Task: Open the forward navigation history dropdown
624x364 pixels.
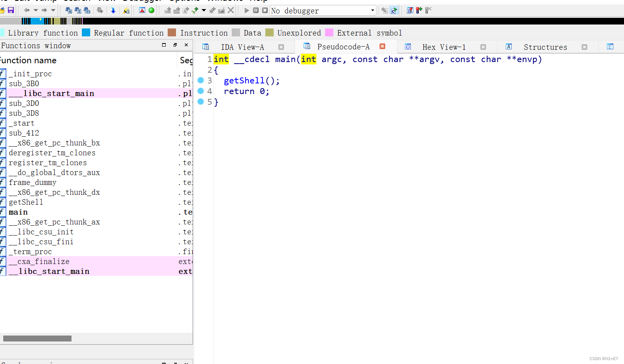Action: point(53,10)
